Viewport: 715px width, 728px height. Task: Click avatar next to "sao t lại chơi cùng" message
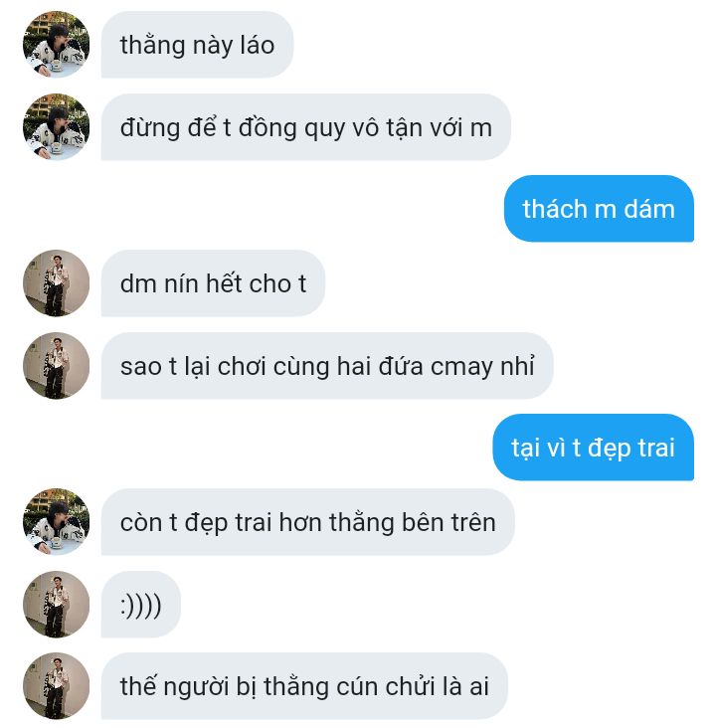[56, 366]
